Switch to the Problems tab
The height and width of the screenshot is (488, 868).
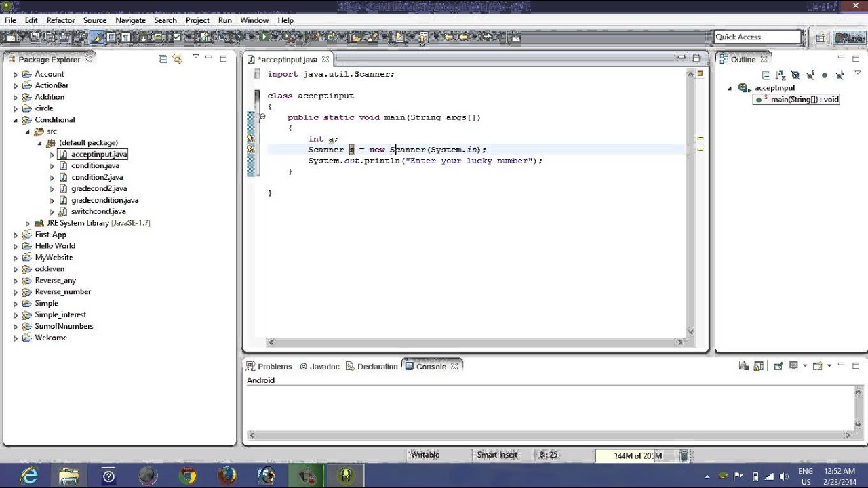(x=269, y=366)
